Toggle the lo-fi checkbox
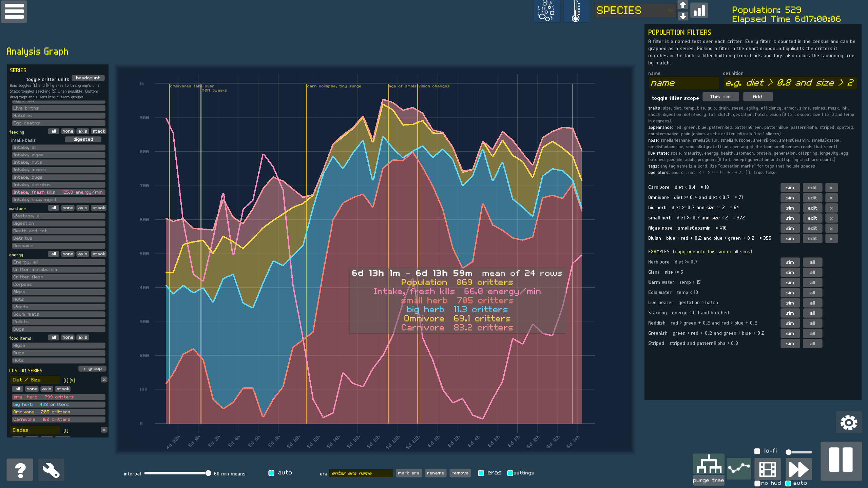This screenshot has width=868, height=488. click(757, 451)
